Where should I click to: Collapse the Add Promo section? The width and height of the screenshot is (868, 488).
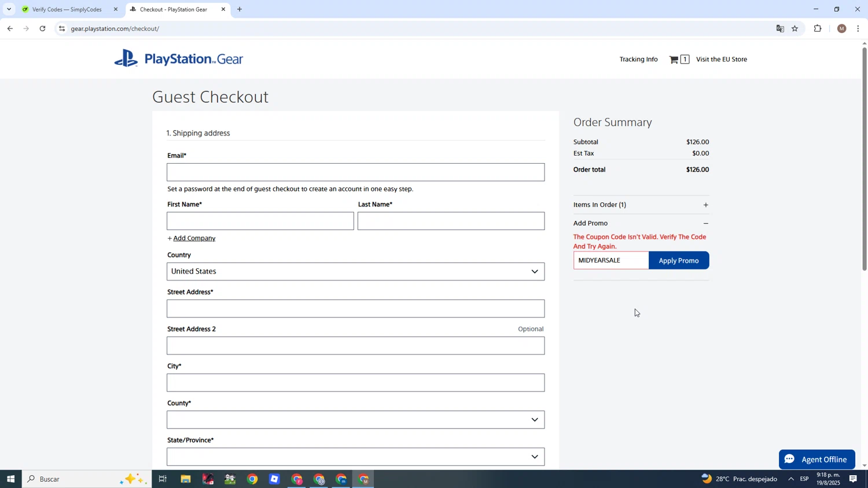[x=705, y=223]
